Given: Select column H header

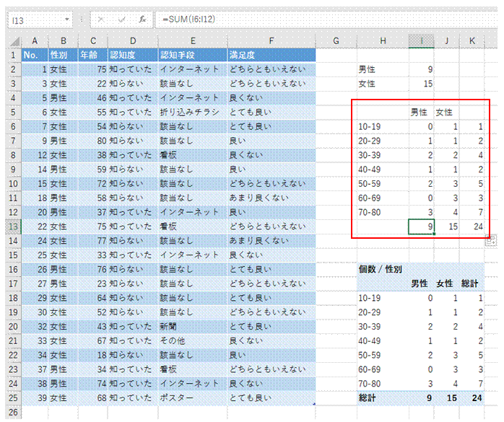Looking at the screenshot, I should coord(383,41).
